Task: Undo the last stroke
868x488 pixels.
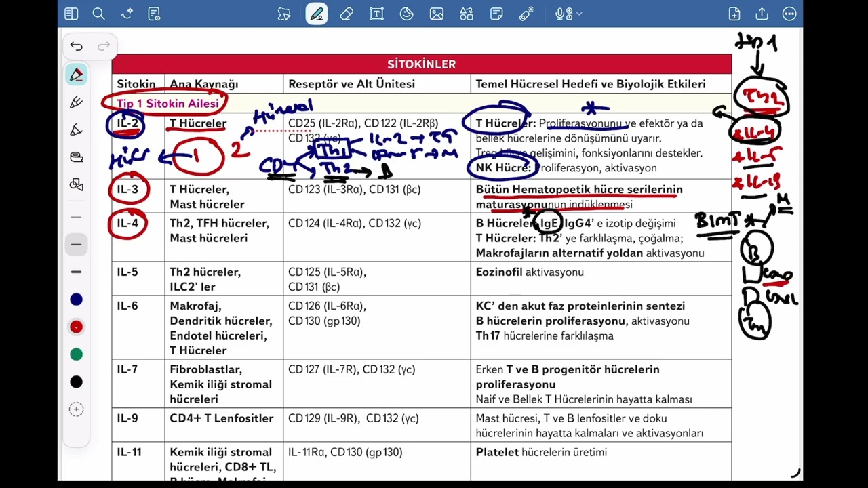Action: [x=76, y=46]
